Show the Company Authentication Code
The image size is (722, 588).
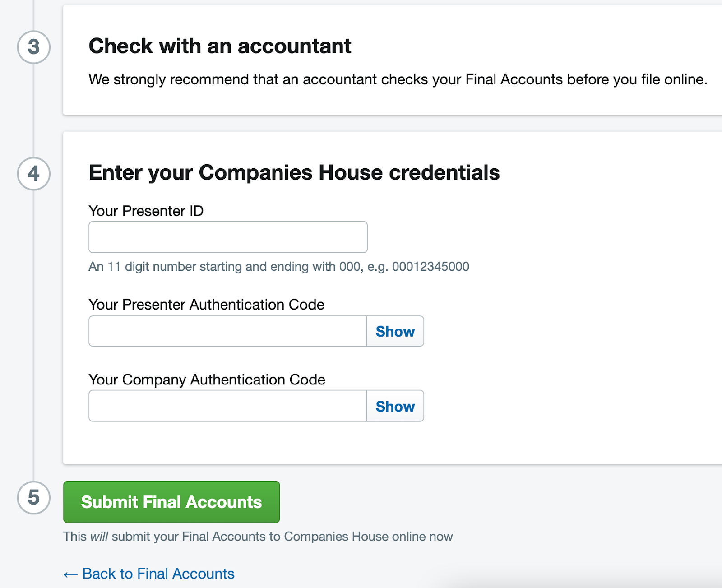click(x=395, y=406)
